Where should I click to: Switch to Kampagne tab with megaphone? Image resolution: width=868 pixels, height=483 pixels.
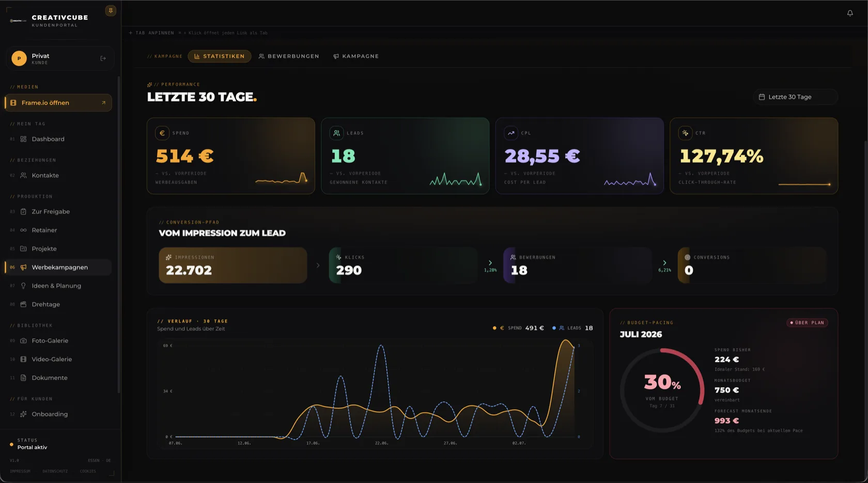(x=356, y=56)
